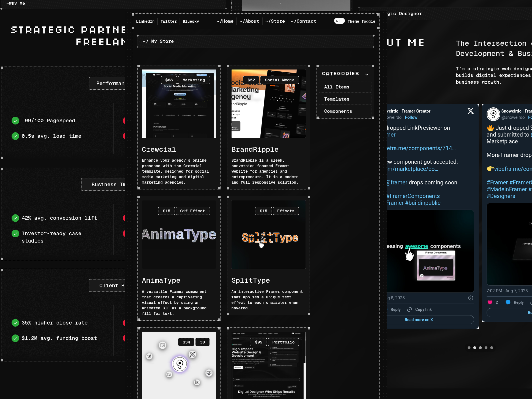Viewport: 532px width, 399px height.
Task: Filter store by Components
Action: pos(345,111)
